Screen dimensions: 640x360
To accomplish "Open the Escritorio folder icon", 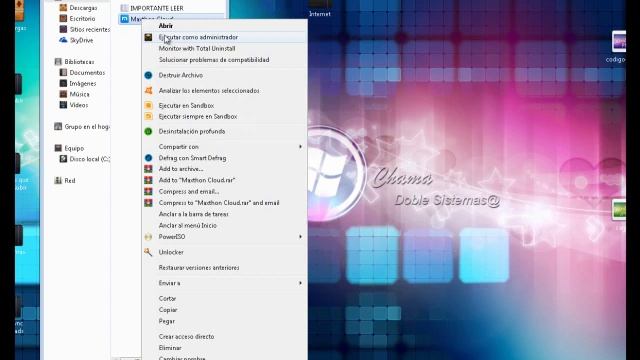I will [x=63, y=18].
